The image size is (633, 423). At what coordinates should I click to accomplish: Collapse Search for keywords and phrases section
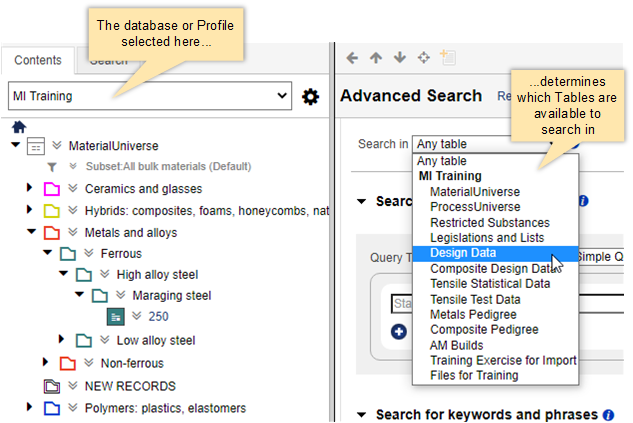click(361, 414)
